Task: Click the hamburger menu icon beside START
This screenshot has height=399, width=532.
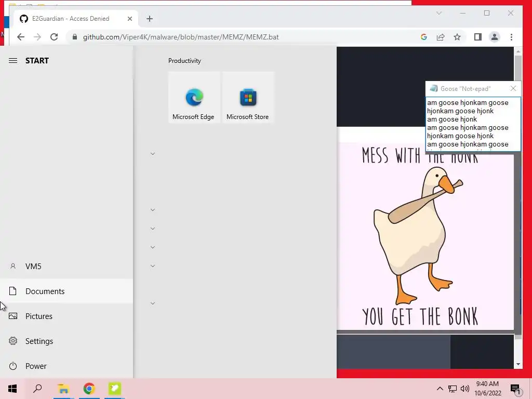Action: tap(13, 61)
